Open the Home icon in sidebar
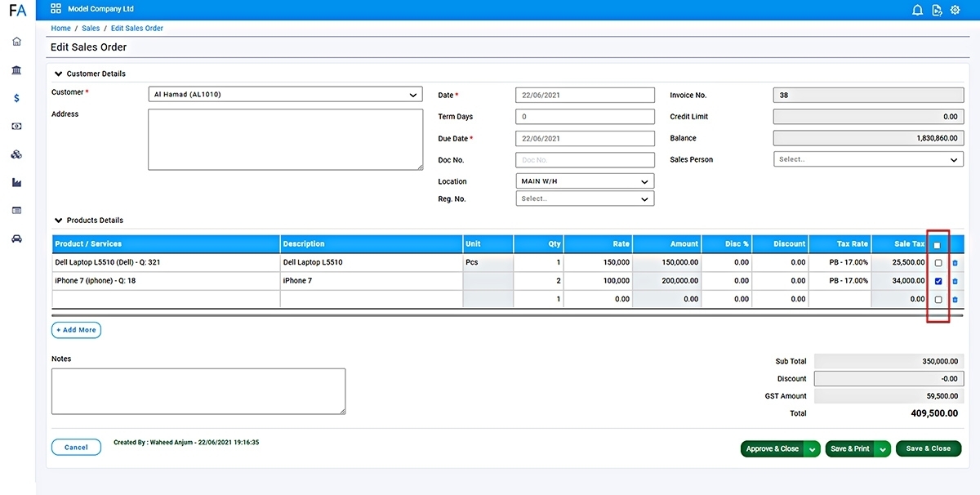980x495 pixels. pyautogui.click(x=17, y=42)
